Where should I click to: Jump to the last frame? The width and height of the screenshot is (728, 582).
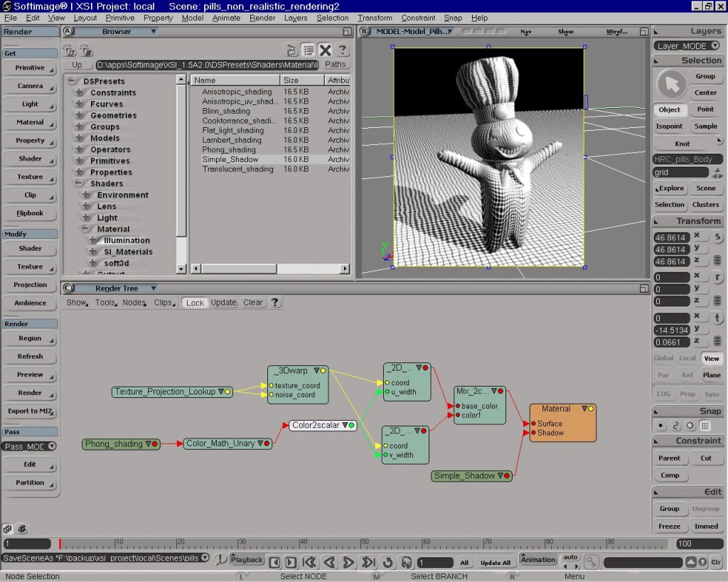click(368, 562)
